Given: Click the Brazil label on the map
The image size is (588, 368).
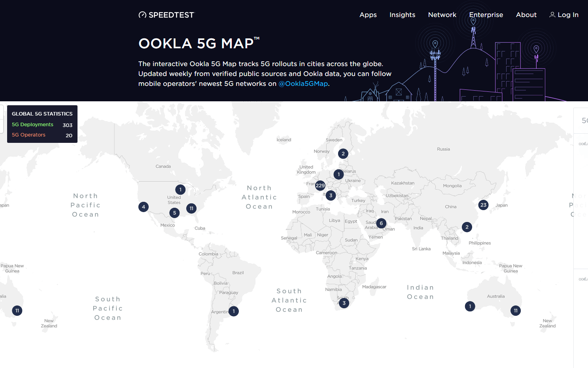Looking at the screenshot, I should (238, 273).
